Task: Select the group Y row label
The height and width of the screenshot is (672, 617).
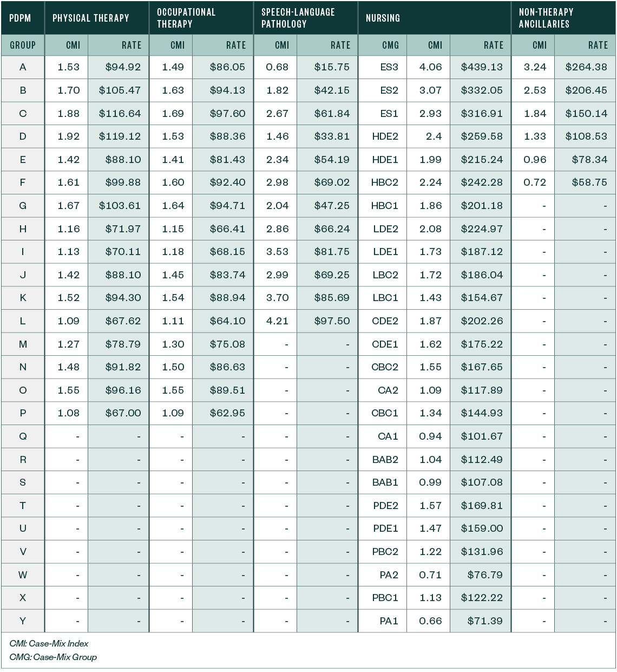Action: point(23,621)
